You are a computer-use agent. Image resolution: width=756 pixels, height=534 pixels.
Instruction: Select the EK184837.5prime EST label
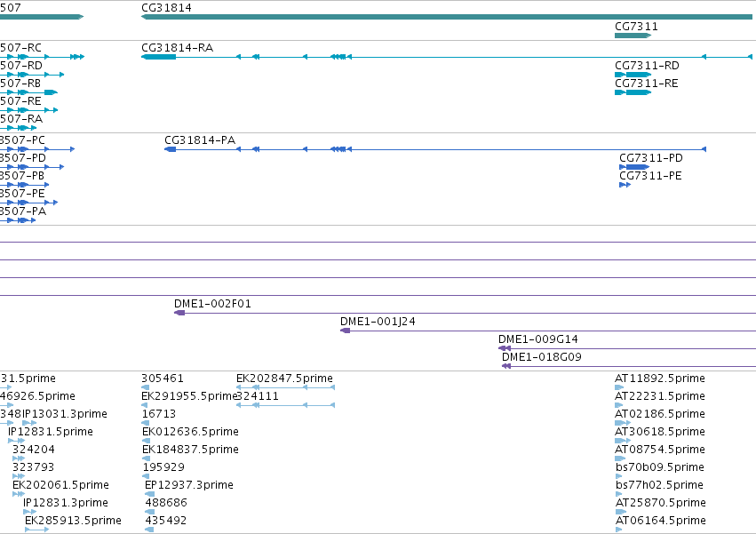[x=190, y=450]
